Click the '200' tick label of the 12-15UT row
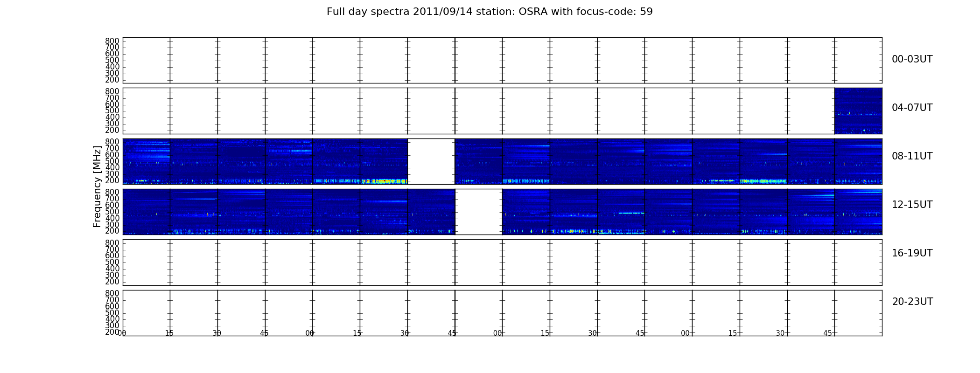The width and height of the screenshot is (980, 373). click(x=112, y=231)
